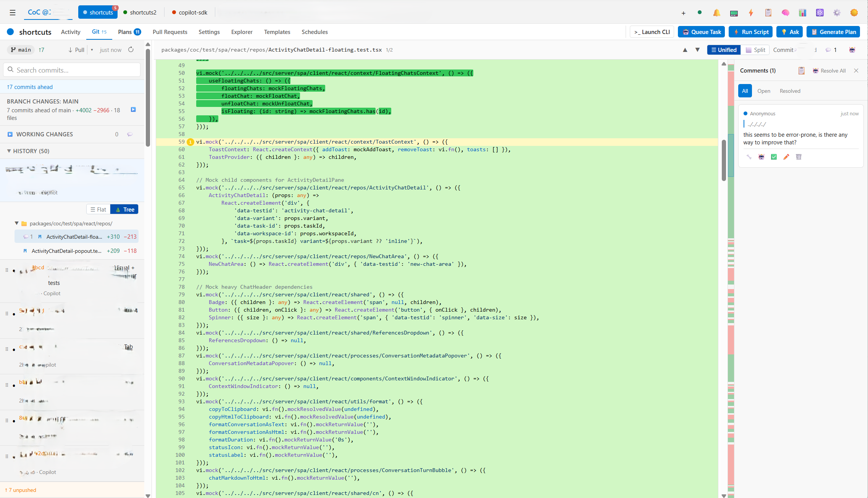Screen dimensions: 868x498
Task: Switch to the Pull Requests tab
Action: click(169, 32)
